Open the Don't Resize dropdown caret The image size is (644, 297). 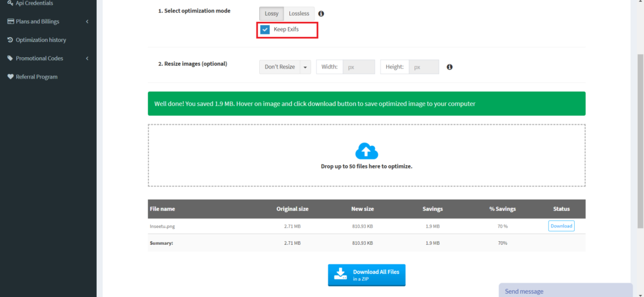tap(305, 67)
